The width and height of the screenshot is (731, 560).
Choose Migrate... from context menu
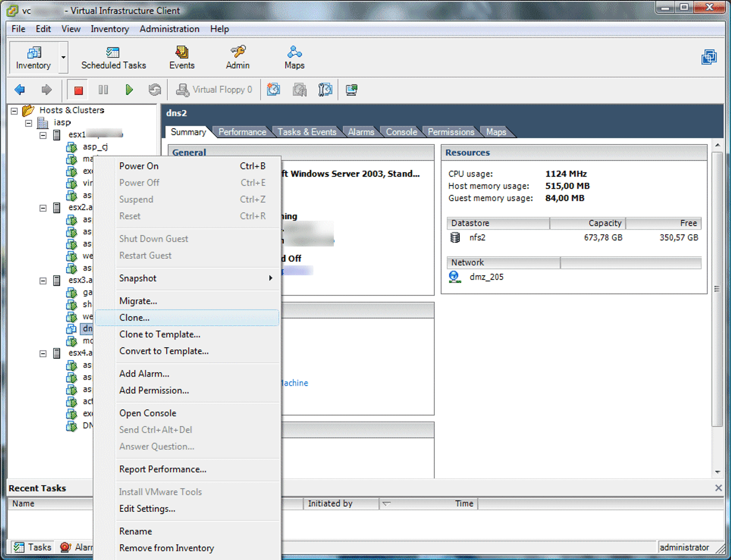[x=187, y=301]
